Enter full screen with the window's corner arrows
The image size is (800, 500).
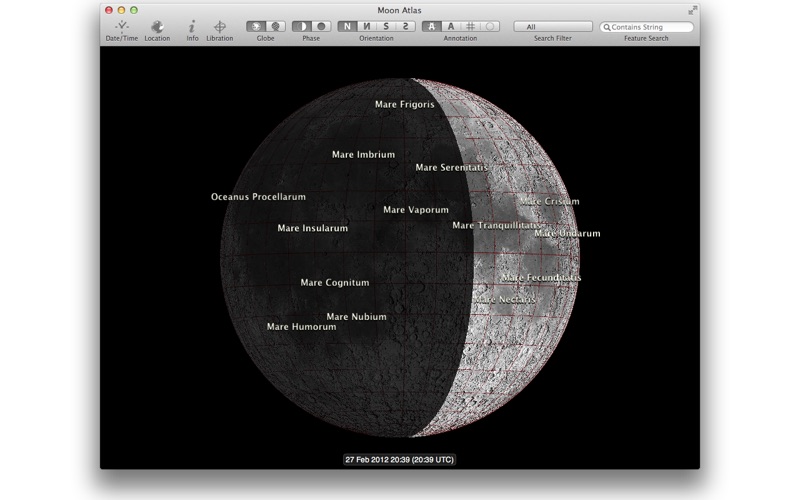(x=692, y=10)
